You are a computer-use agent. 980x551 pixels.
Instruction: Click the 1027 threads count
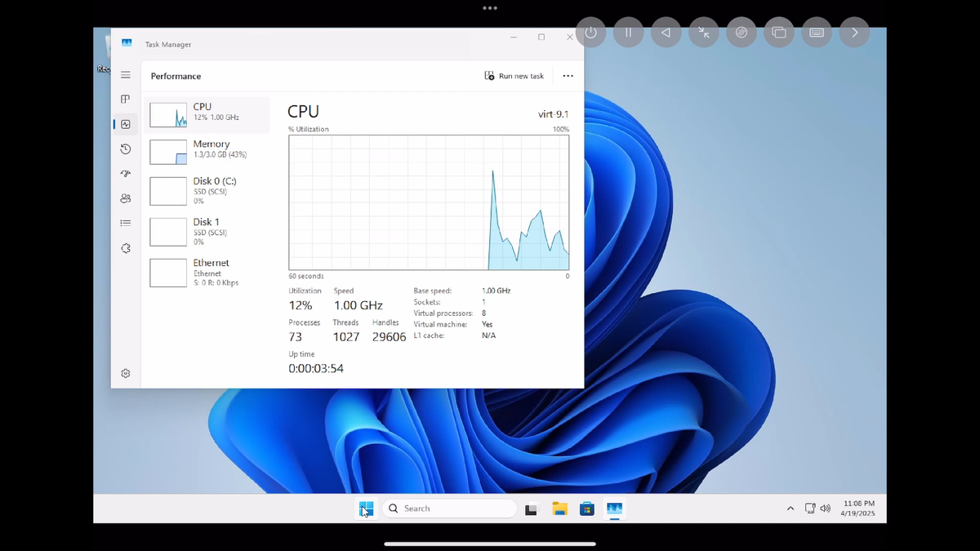pos(346,337)
